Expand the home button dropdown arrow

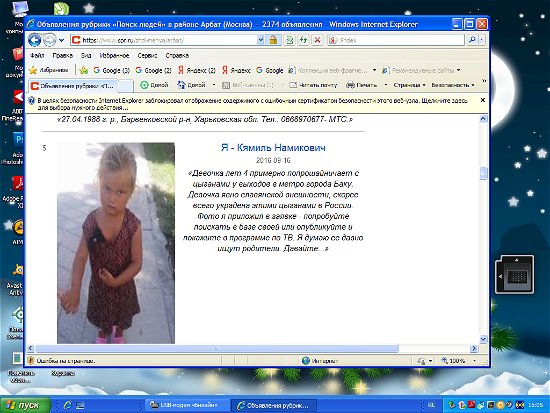(x=214, y=85)
